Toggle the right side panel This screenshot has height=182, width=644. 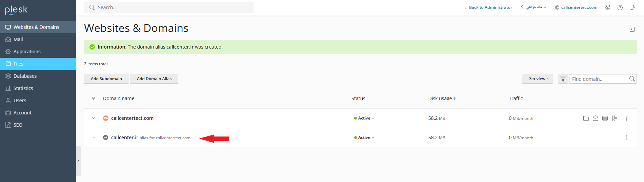coord(632,29)
